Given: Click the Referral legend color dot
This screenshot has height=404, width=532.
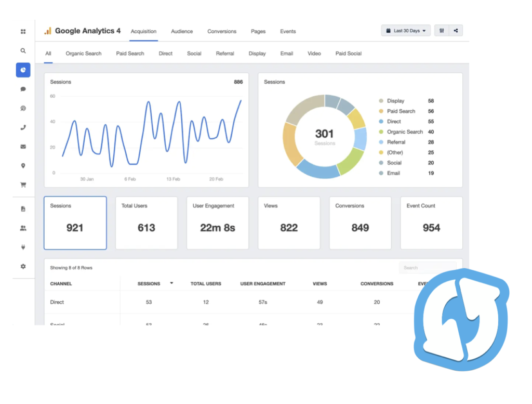Looking at the screenshot, I should (x=381, y=142).
